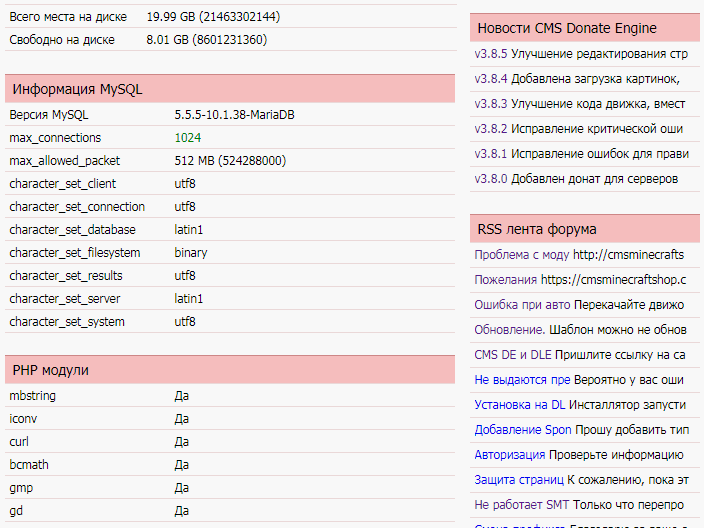Open the v3.8.2 critical fix entry
This screenshot has height=528, width=704.
(x=490, y=128)
